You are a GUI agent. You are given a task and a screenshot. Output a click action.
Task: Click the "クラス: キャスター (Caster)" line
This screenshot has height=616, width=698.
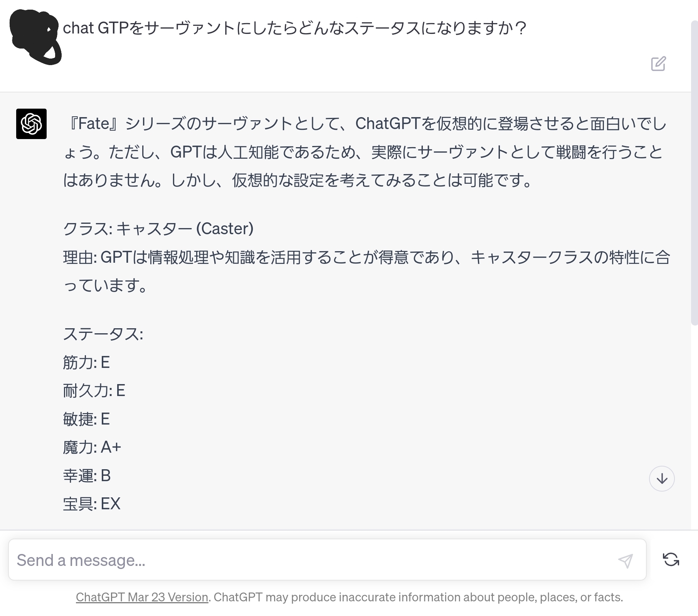pyautogui.click(x=158, y=229)
